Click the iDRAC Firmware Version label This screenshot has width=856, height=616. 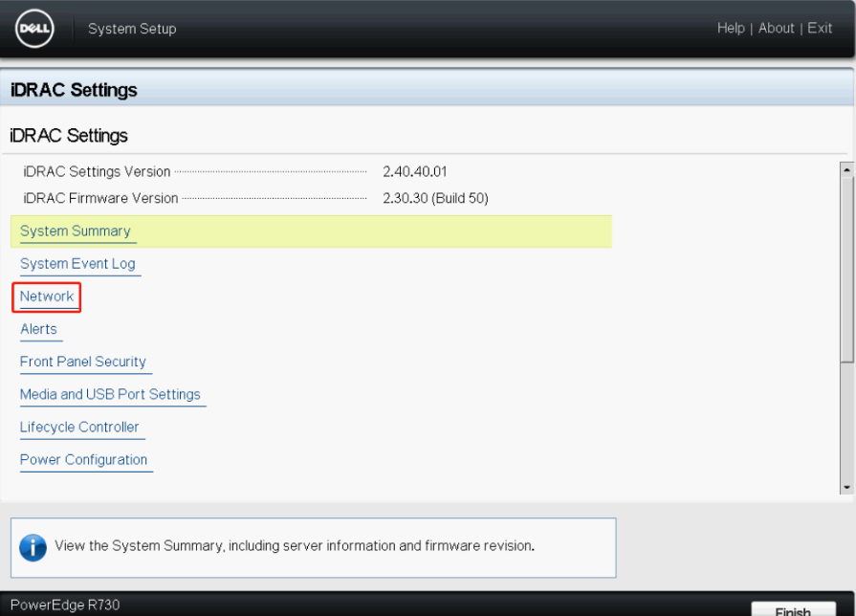(x=100, y=198)
